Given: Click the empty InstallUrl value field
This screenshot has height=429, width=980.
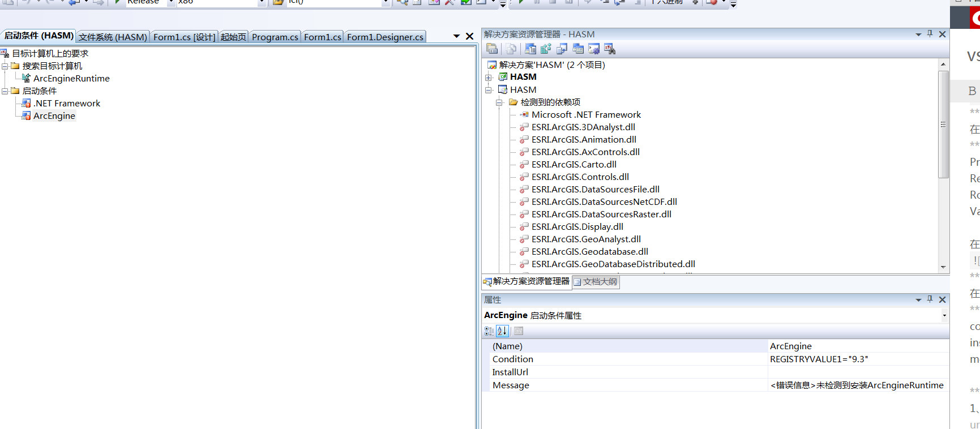Looking at the screenshot, I should coord(858,372).
